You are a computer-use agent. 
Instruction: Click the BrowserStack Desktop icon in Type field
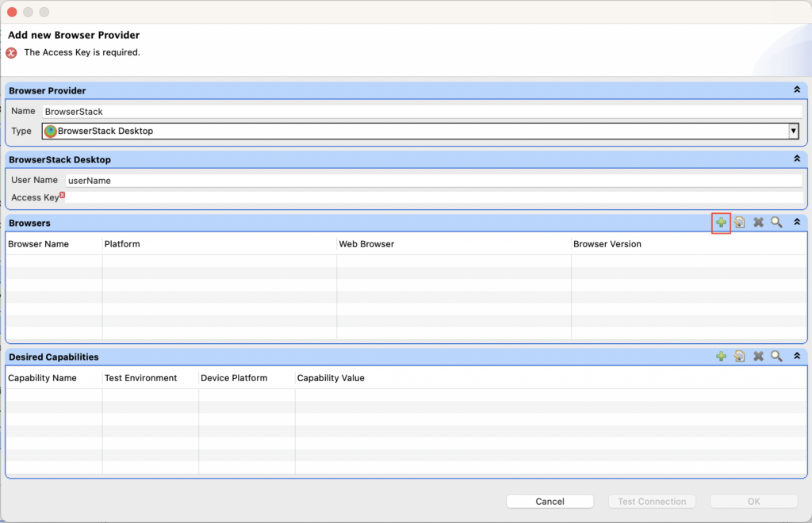click(49, 131)
